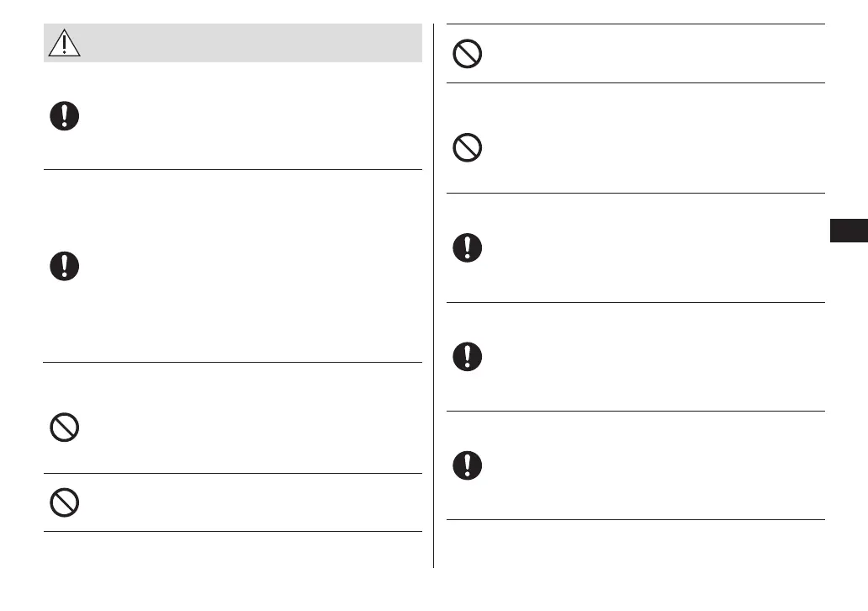Click the warning triangle icon in the header
Image resolution: width=868 pixels, height=611 pixels.
65,43
